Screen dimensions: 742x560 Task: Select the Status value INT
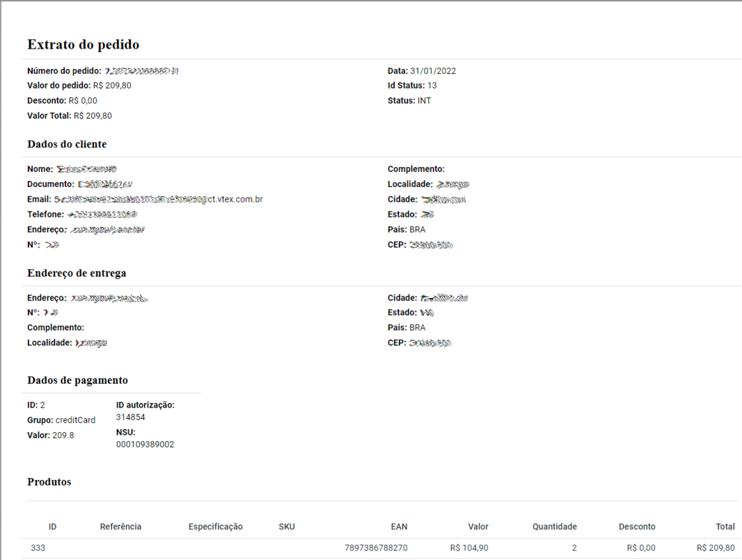pos(424,101)
